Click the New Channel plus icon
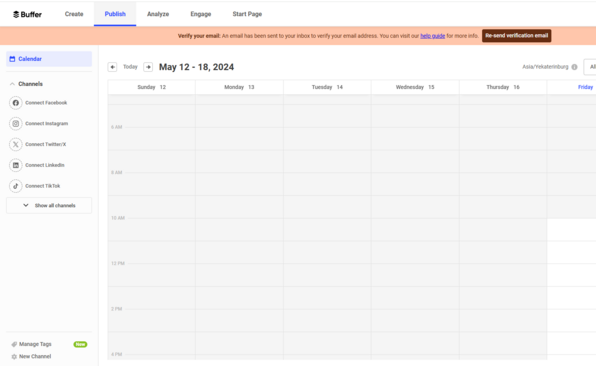 point(14,356)
